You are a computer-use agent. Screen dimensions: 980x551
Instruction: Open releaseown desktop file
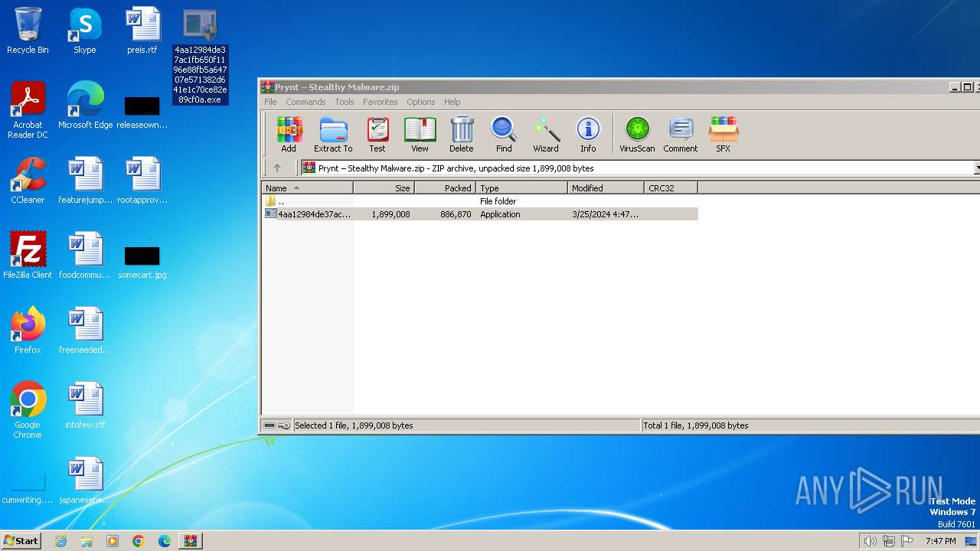(142, 112)
